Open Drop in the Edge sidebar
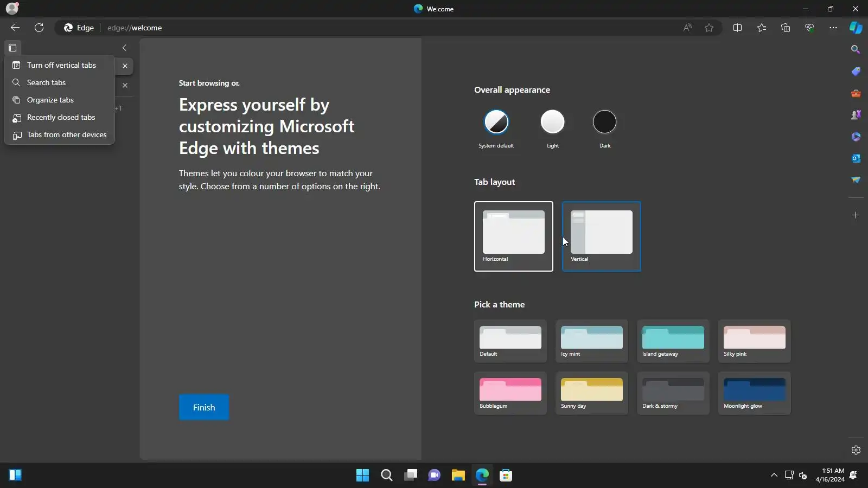Screen dimensions: 868x488 pos(856,180)
